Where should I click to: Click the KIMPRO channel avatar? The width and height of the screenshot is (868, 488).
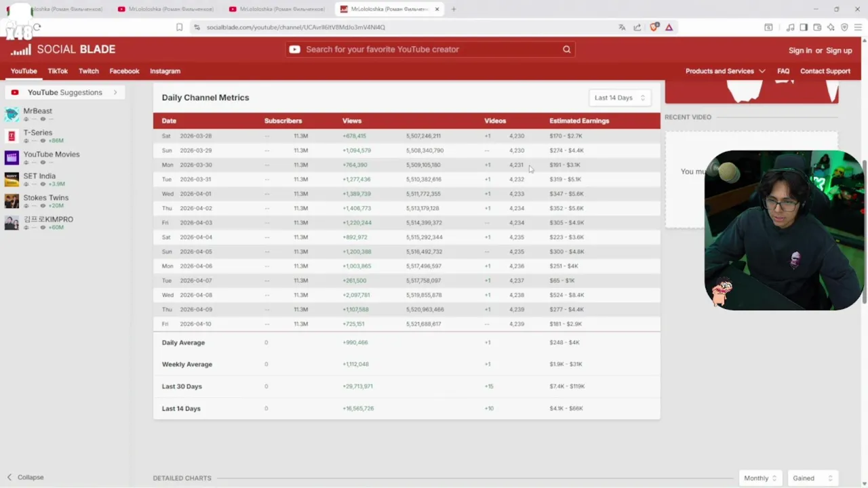[x=12, y=223]
